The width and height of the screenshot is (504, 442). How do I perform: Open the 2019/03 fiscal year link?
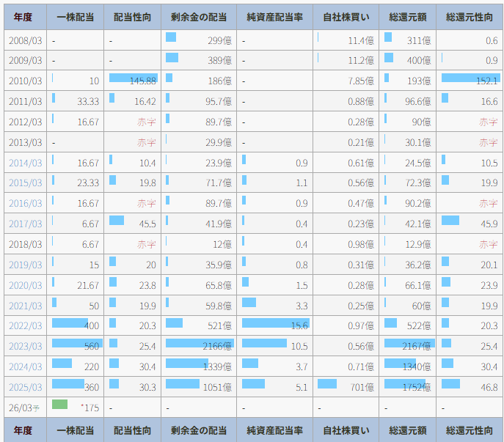25,265
